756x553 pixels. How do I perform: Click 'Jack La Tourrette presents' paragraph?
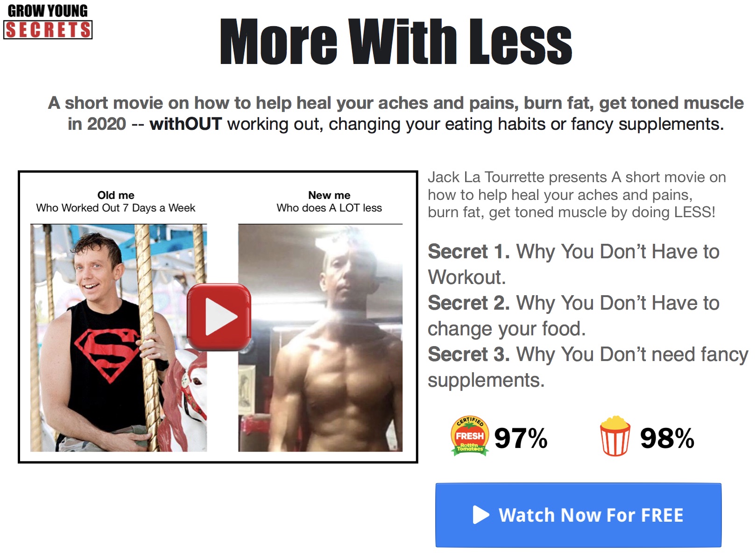(577, 195)
